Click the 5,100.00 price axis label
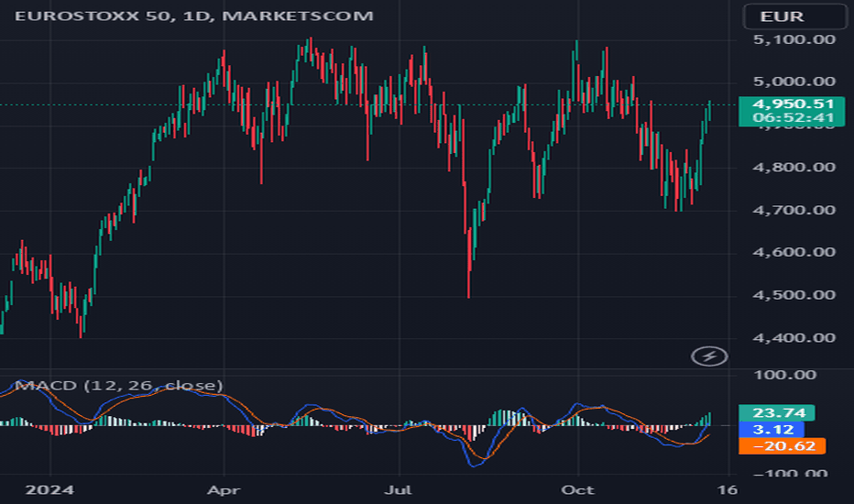 794,39
